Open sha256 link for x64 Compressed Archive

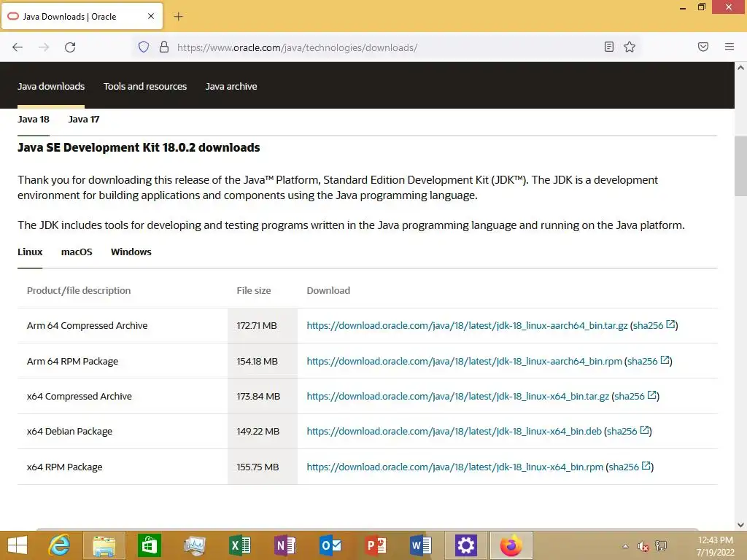(x=635, y=396)
